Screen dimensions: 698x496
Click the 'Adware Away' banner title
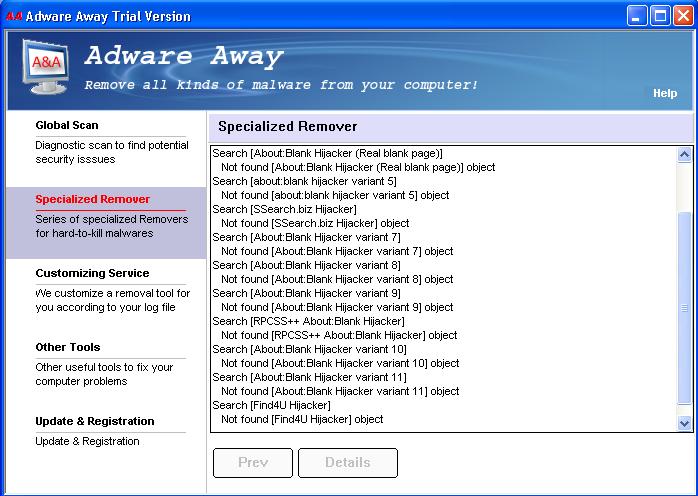(x=184, y=56)
